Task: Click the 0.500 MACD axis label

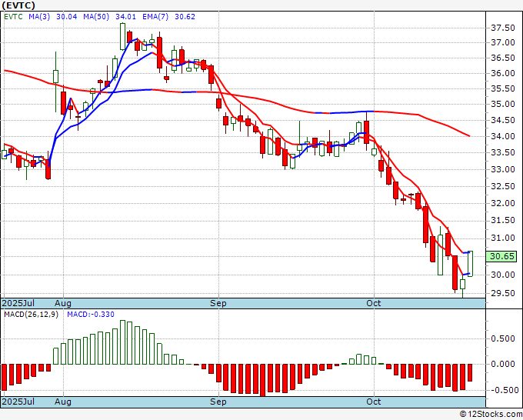Action: [504, 338]
